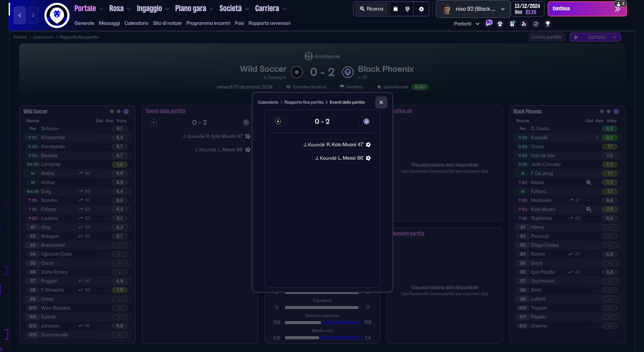This screenshot has width=644, height=352.
Task: Select the Lamptey row in Wild Soccer list
Action: pos(77,165)
